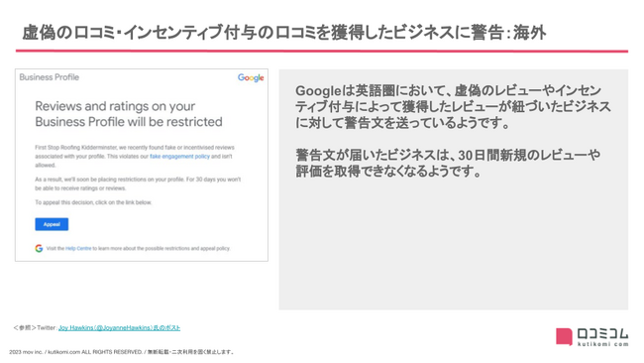
Task: Click the Help Centre link
Action: pyautogui.click(x=78, y=248)
